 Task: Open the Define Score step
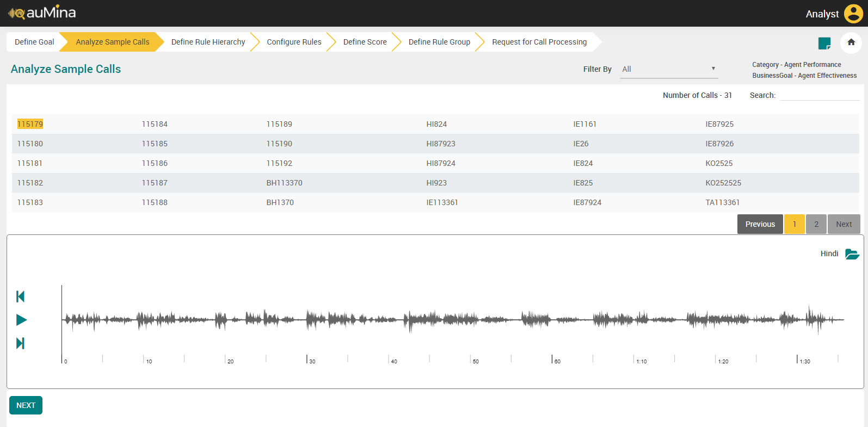tap(365, 42)
